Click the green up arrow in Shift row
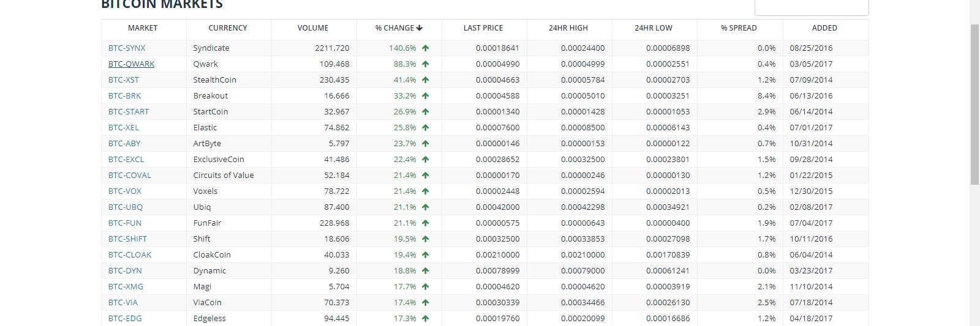This screenshot has width=980, height=326. tap(425, 239)
